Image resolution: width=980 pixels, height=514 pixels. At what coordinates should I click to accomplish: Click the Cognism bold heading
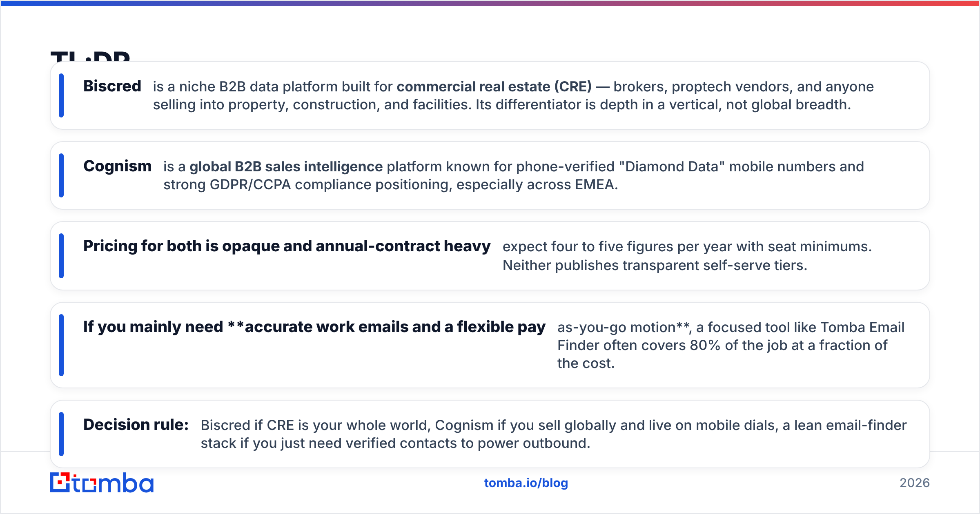(x=118, y=166)
